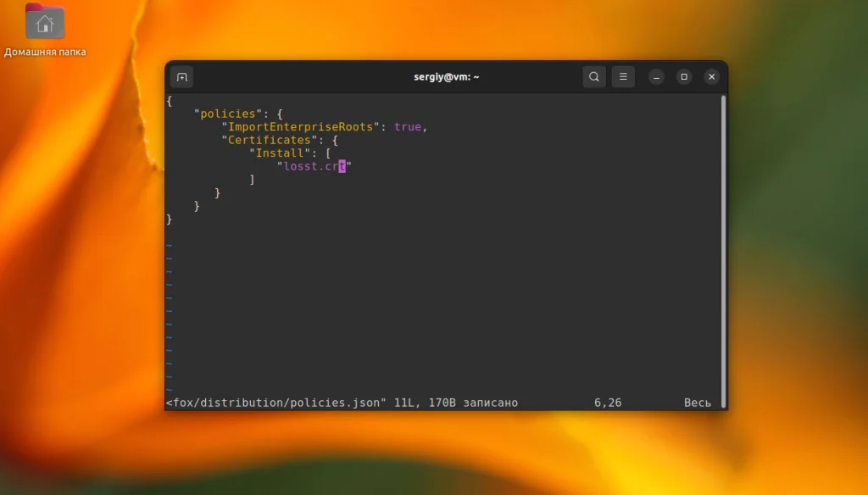Click the Certificates key in vim
Viewport: 868px width, 495px height.
[x=268, y=139]
